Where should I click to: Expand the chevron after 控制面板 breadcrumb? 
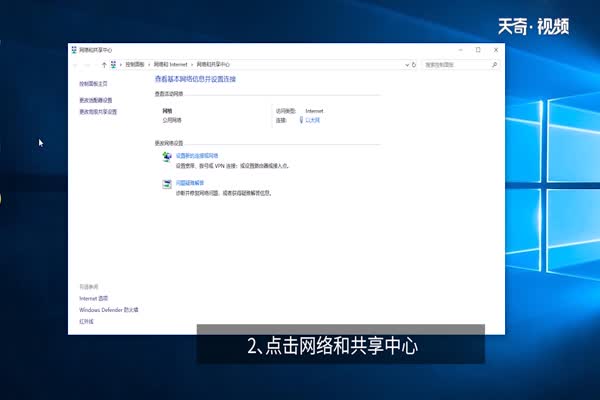pyautogui.click(x=149, y=65)
